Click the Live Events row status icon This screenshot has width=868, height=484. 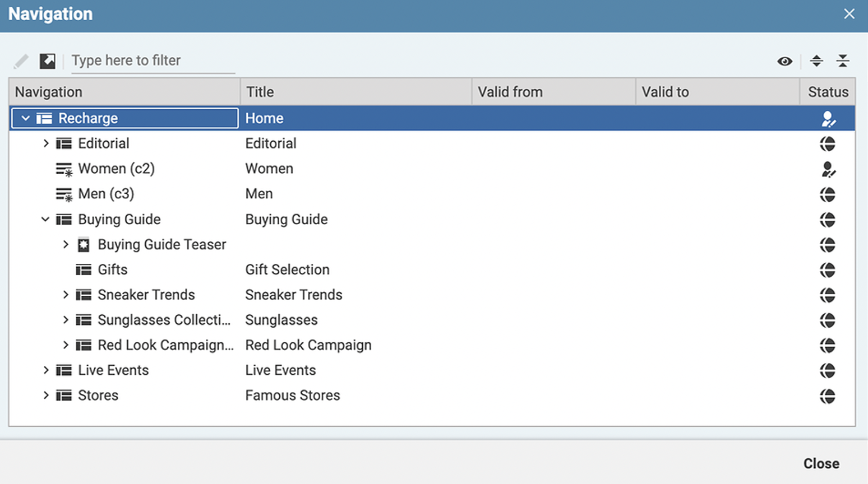pos(828,371)
